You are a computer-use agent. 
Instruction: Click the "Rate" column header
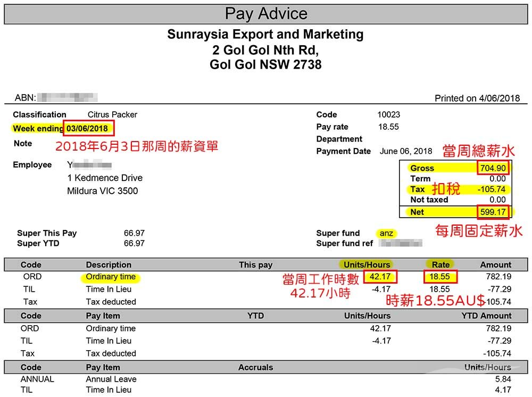[x=440, y=264]
